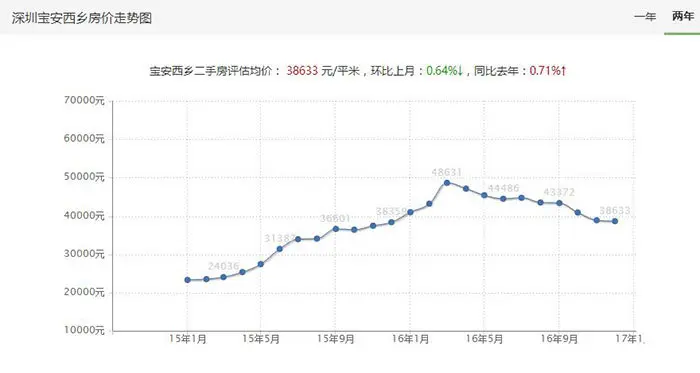The width and height of the screenshot is (700, 373).
Task: Click the data point labeled 43372
Action: coord(559,203)
